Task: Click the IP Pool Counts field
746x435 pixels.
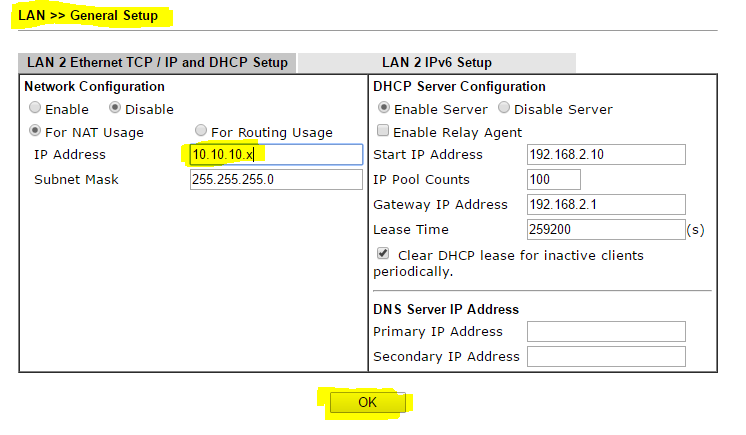Action: (553, 179)
